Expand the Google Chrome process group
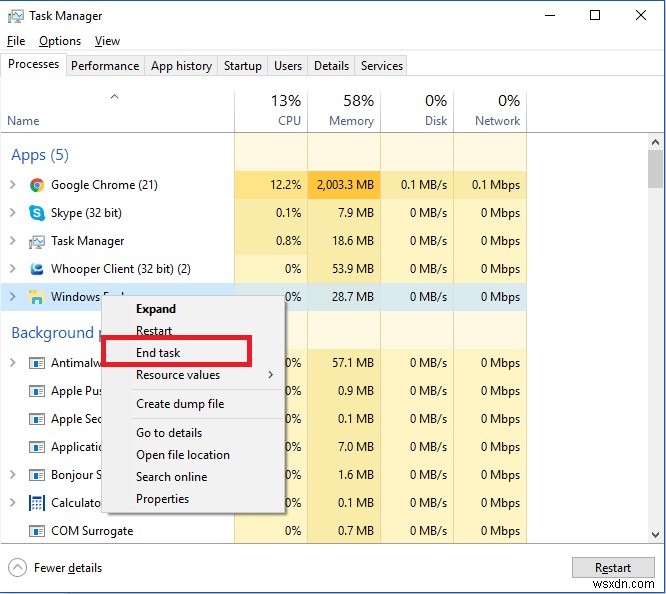This screenshot has height=594, width=666. [13, 185]
